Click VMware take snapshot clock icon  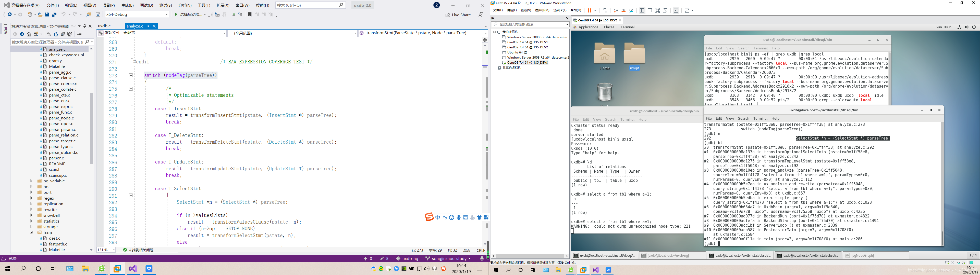coord(616,11)
